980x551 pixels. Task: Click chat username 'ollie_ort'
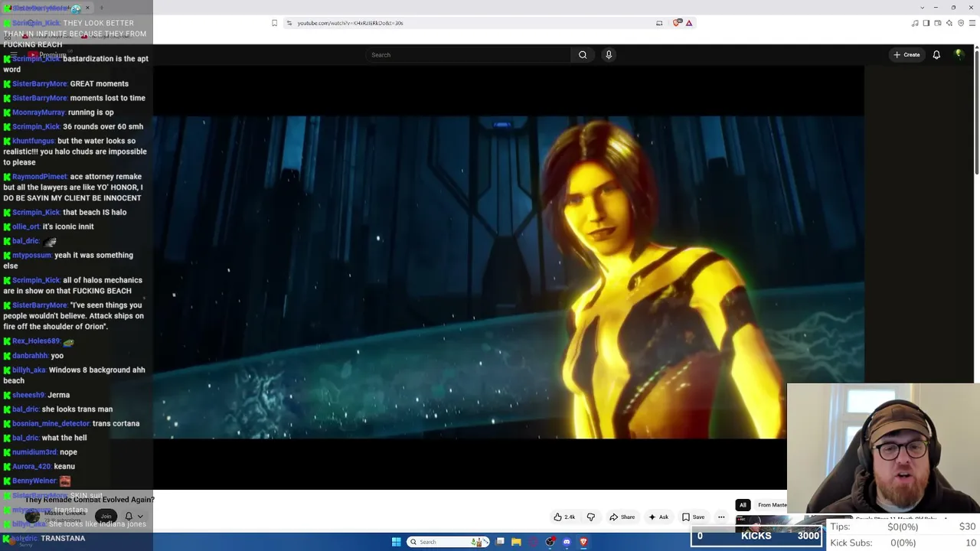pyautogui.click(x=25, y=227)
